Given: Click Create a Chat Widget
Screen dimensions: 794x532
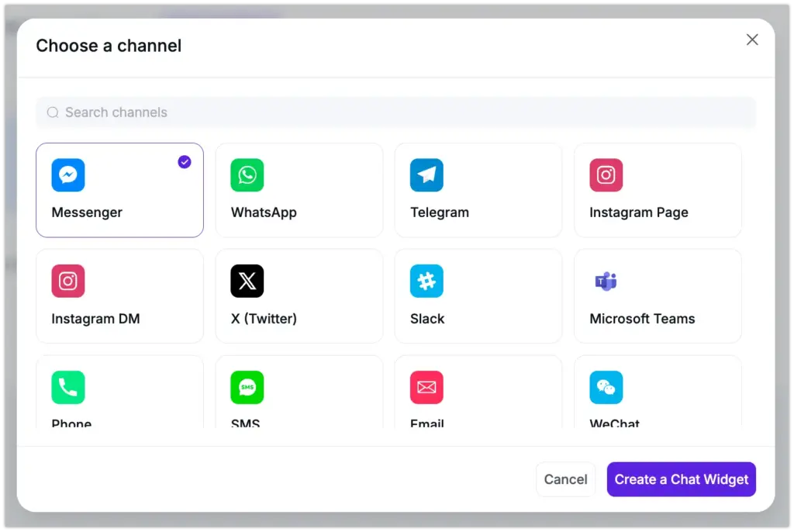Looking at the screenshot, I should point(681,479).
